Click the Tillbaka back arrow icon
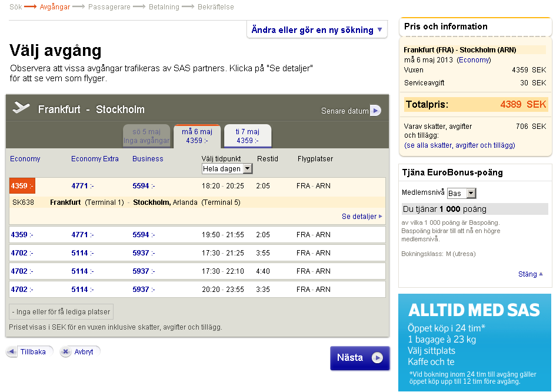Viewport: 553px width, 392px height. (x=12, y=352)
